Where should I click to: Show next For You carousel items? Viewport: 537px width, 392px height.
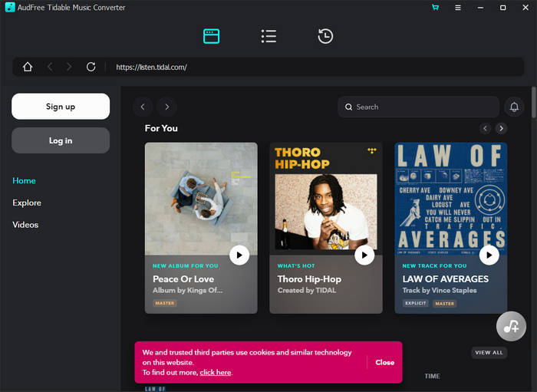(501, 128)
